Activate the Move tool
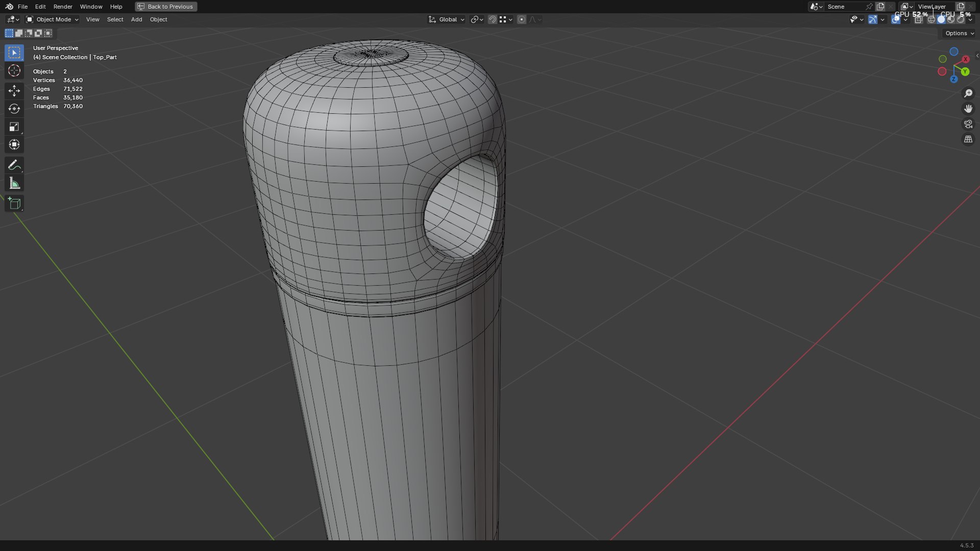 [14, 91]
